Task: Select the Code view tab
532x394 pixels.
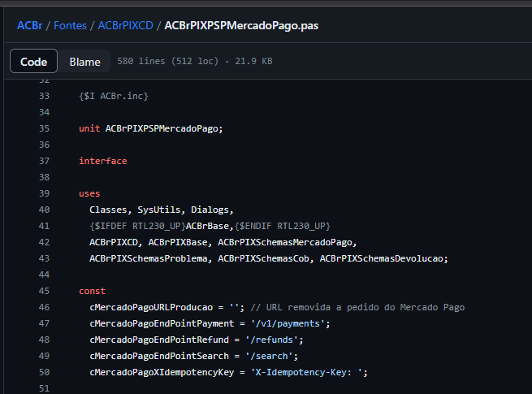Action: [33, 62]
